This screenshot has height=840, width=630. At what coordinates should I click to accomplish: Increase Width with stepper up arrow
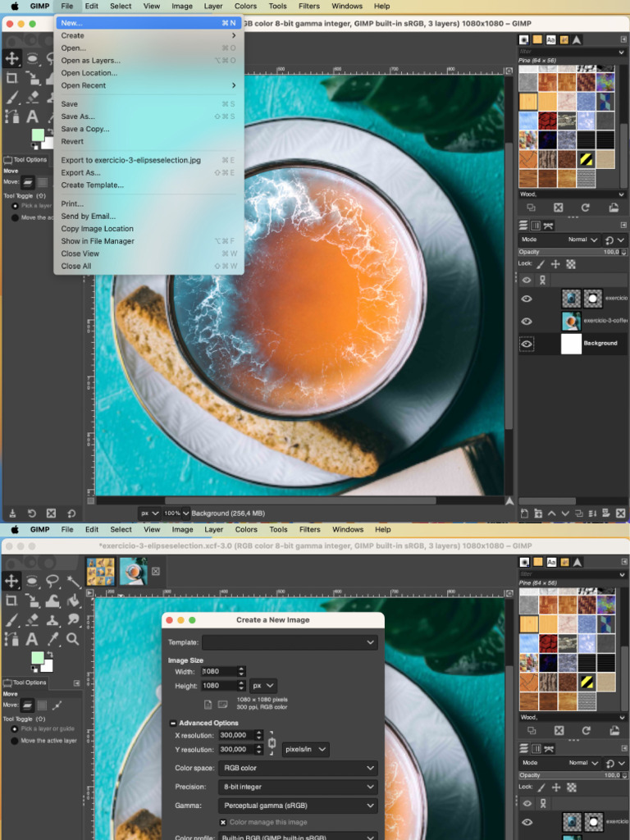[241, 669]
